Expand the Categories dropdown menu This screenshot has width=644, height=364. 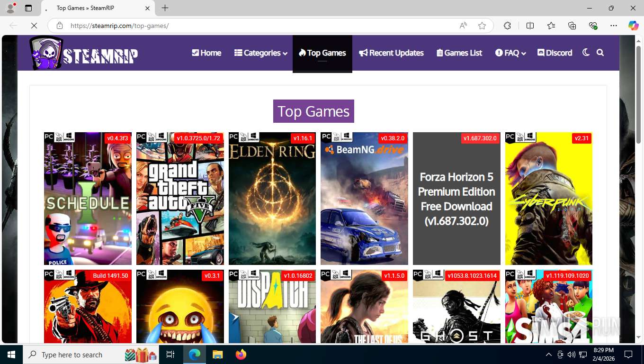click(261, 53)
